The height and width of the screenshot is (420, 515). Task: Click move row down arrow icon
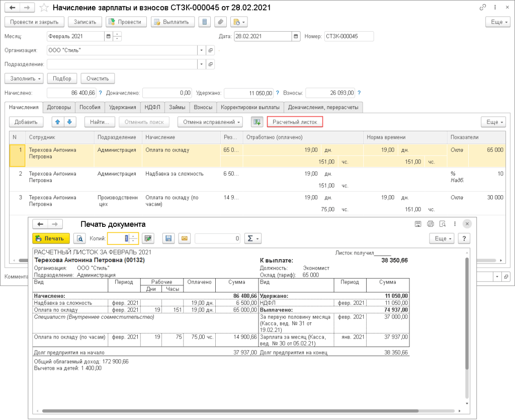[69, 122]
